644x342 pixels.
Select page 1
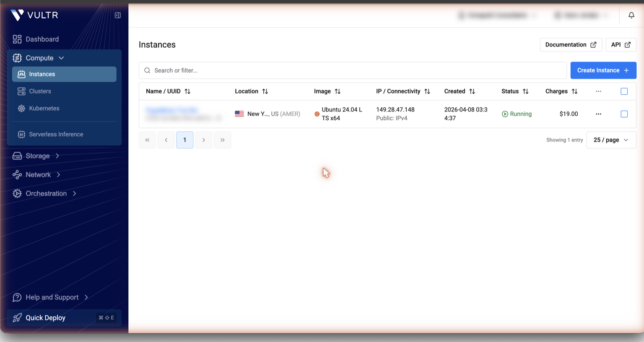tap(185, 140)
